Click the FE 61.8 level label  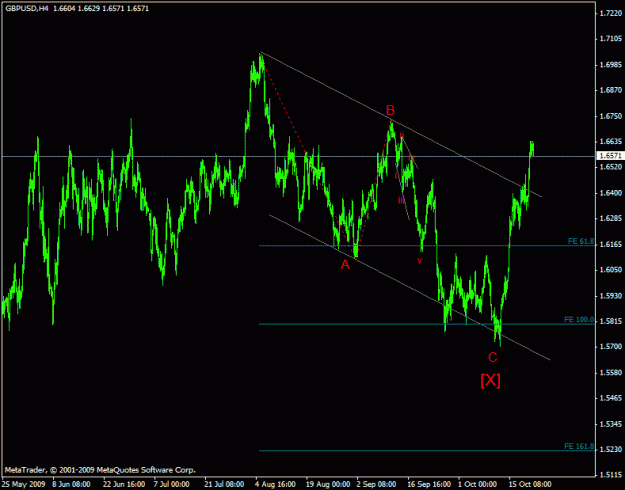click(581, 241)
